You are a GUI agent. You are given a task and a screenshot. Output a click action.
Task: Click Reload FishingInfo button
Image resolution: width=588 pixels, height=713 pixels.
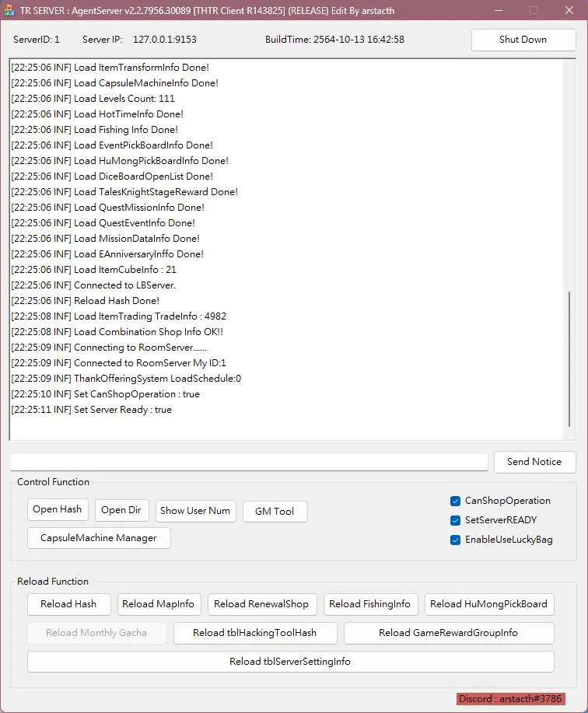pos(370,604)
